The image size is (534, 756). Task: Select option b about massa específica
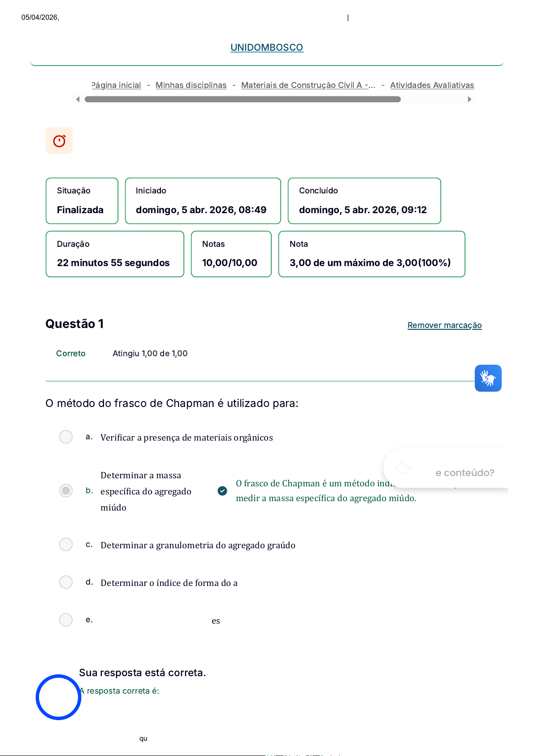(66, 491)
